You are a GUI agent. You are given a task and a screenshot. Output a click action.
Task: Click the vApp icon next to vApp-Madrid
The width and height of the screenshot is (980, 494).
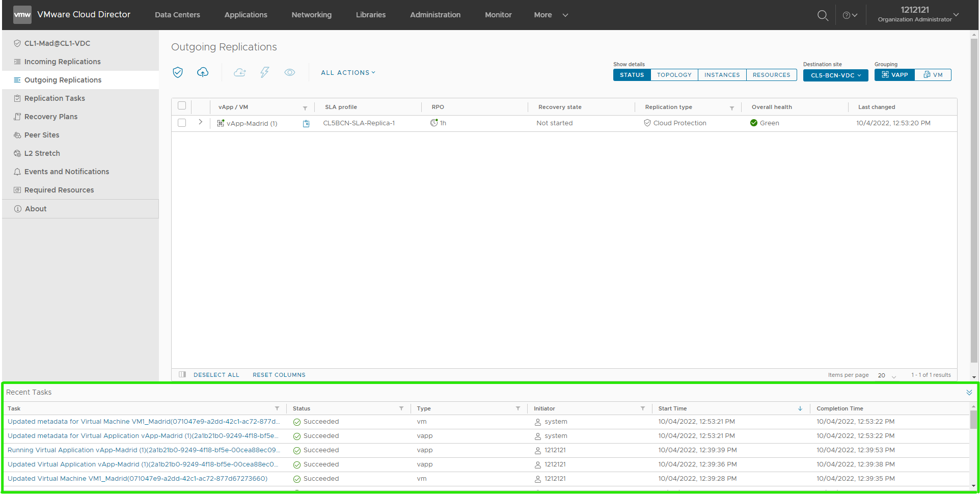tap(221, 123)
